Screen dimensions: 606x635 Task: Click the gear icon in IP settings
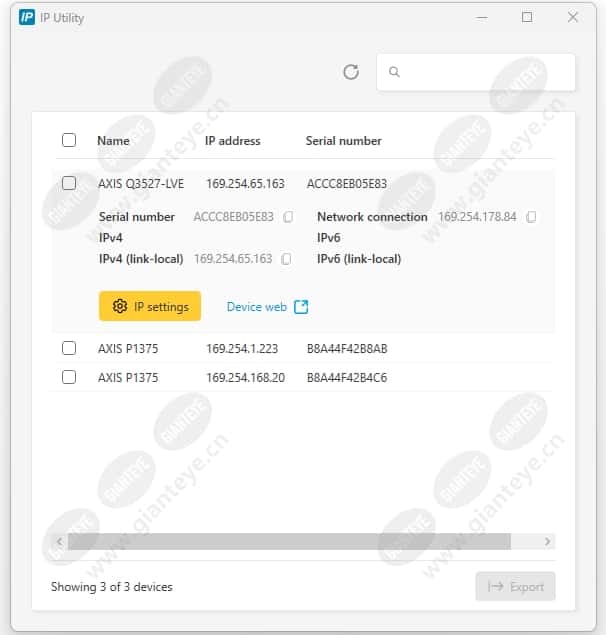point(119,306)
